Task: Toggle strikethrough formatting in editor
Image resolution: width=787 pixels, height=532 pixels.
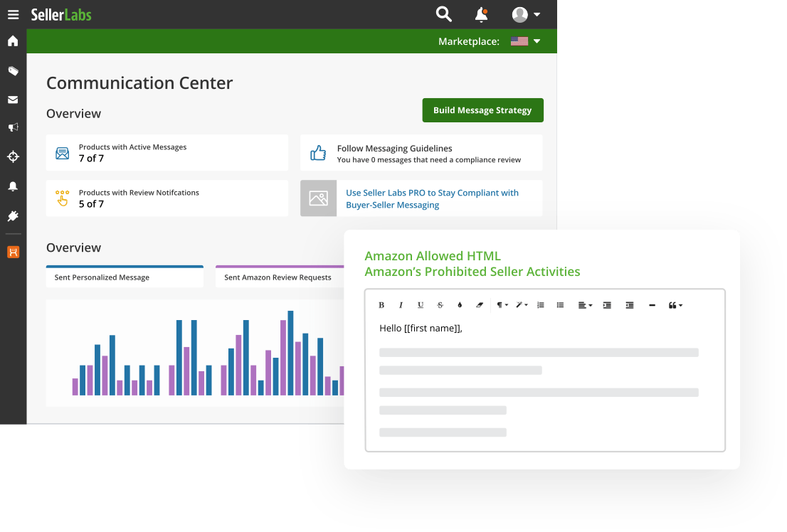Action: point(440,305)
